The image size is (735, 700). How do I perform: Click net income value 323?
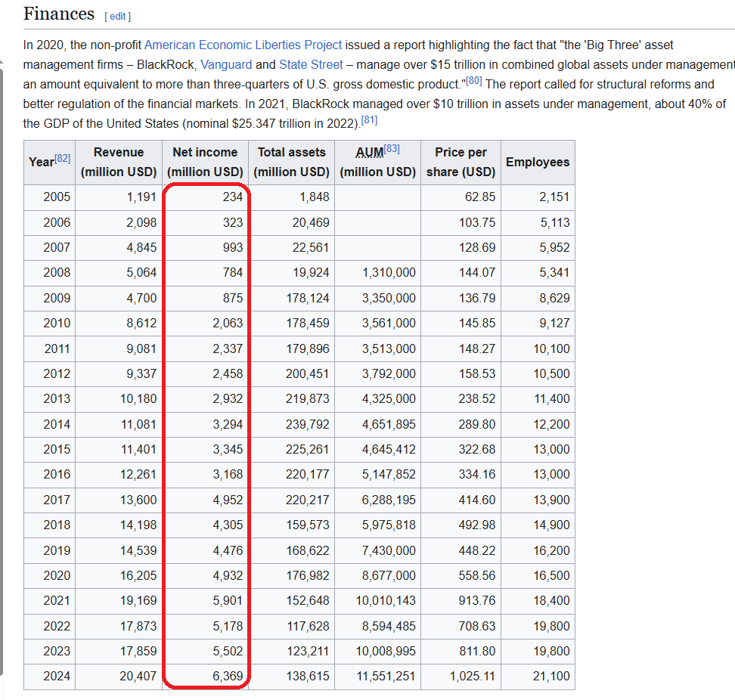[x=233, y=222]
